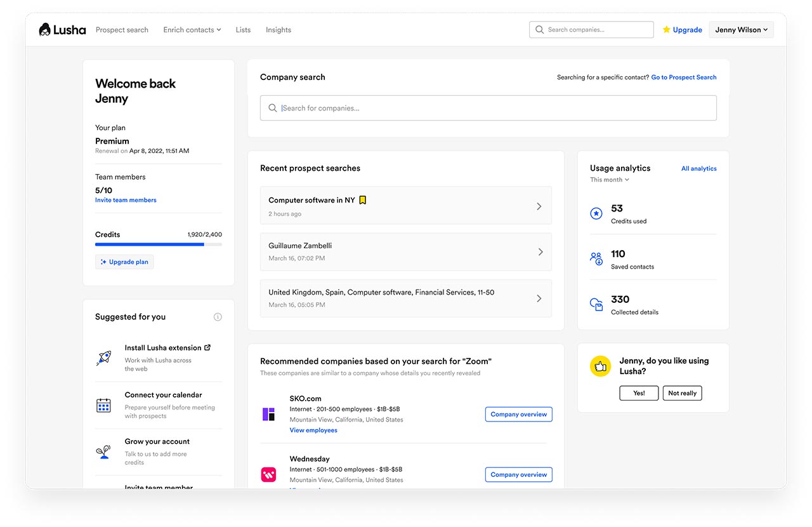Screen dimensions: 812x527
Task: Click the Credits usage progress bar
Action: [x=159, y=244]
